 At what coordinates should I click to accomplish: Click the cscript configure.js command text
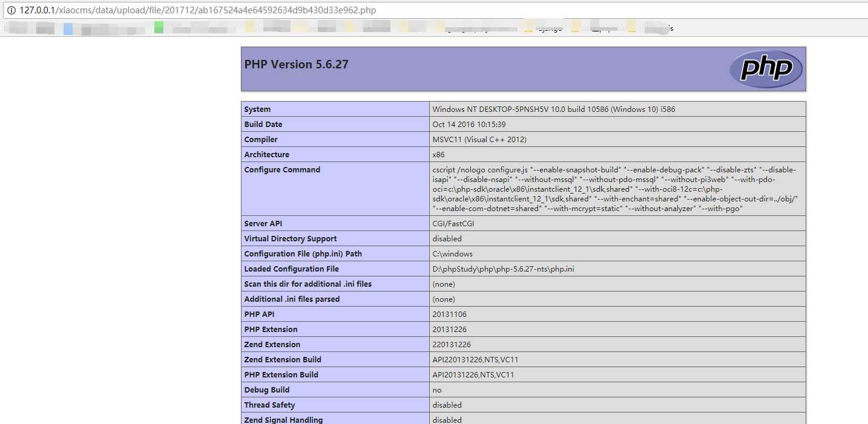614,189
